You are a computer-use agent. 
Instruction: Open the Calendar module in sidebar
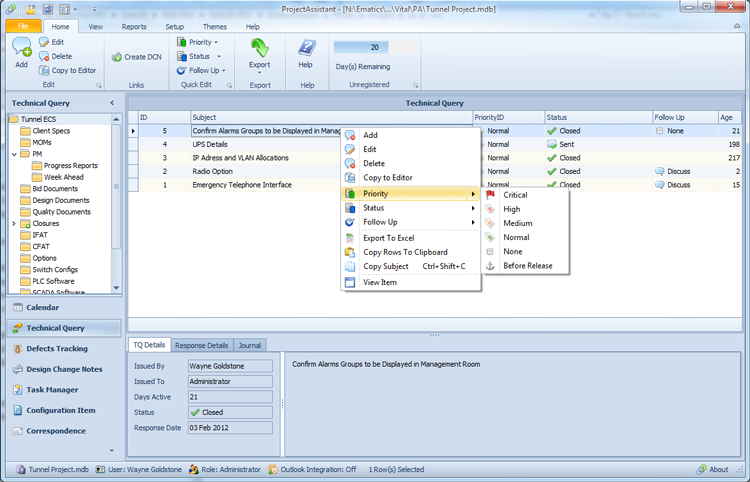point(64,307)
